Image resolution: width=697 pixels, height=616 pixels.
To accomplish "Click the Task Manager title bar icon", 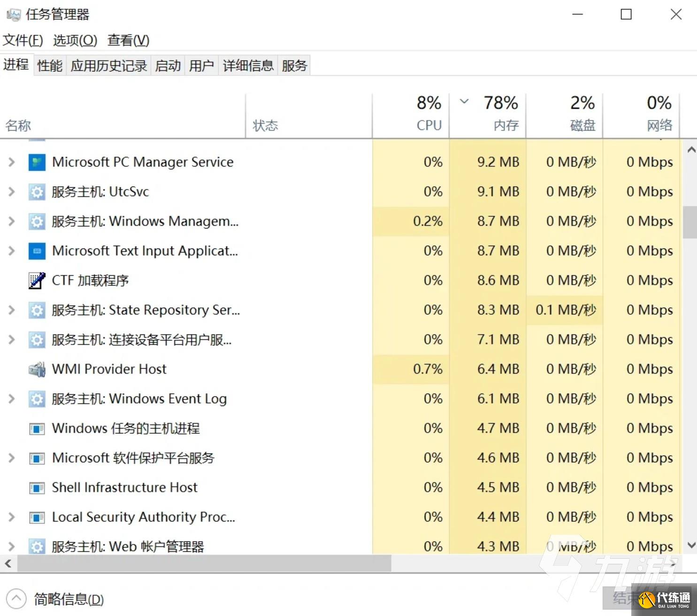I will tap(13, 15).
